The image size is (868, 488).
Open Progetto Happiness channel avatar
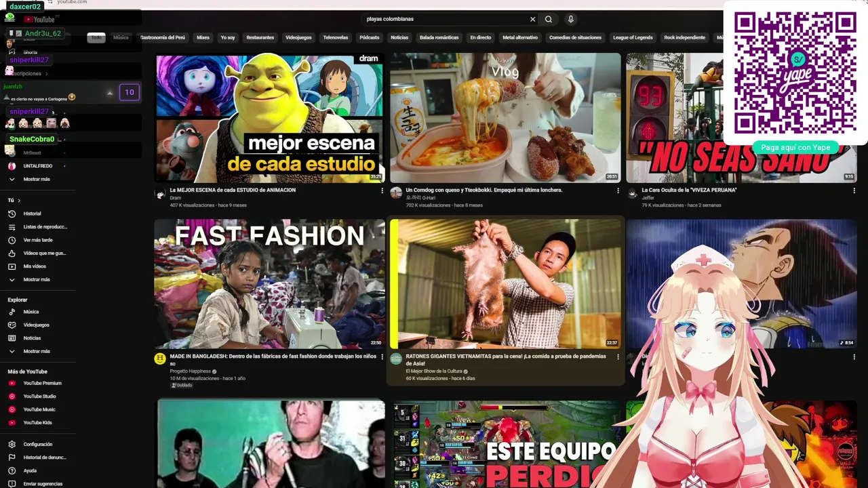tap(160, 359)
